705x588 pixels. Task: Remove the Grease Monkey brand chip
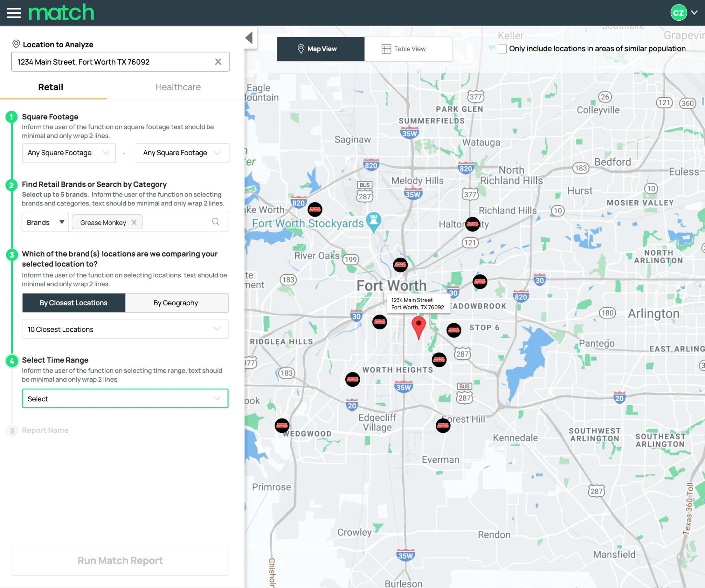pos(134,222)
